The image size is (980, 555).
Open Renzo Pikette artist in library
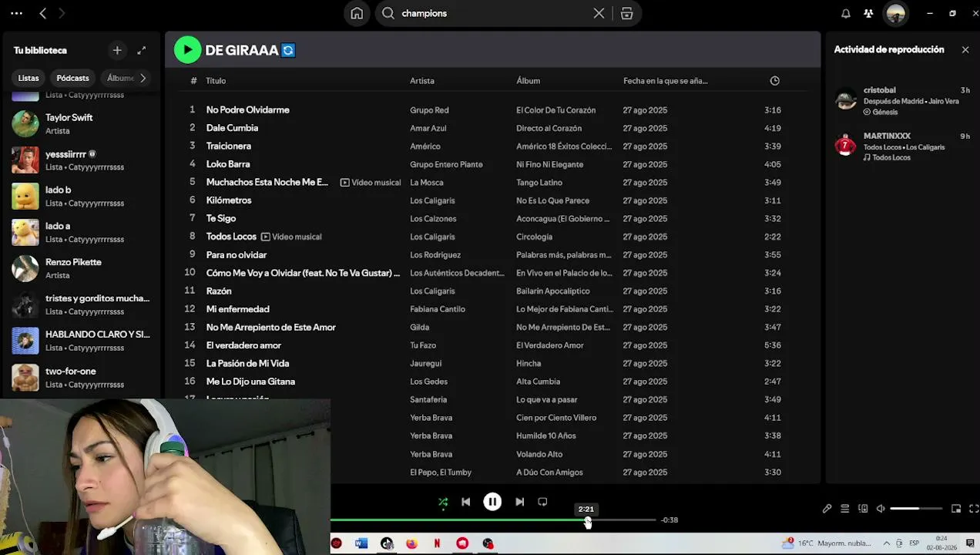coord(80,268)
